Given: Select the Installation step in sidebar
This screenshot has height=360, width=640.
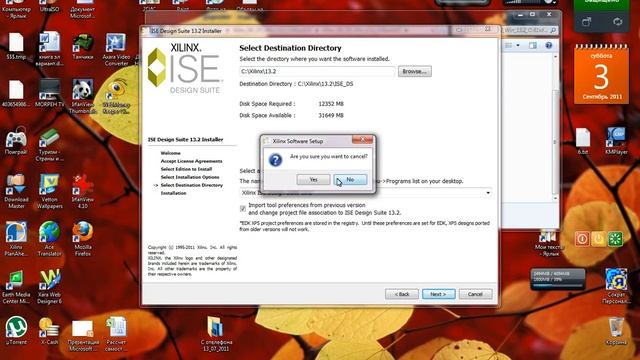Looking at the screenshot, I should (x=173, y=193).
